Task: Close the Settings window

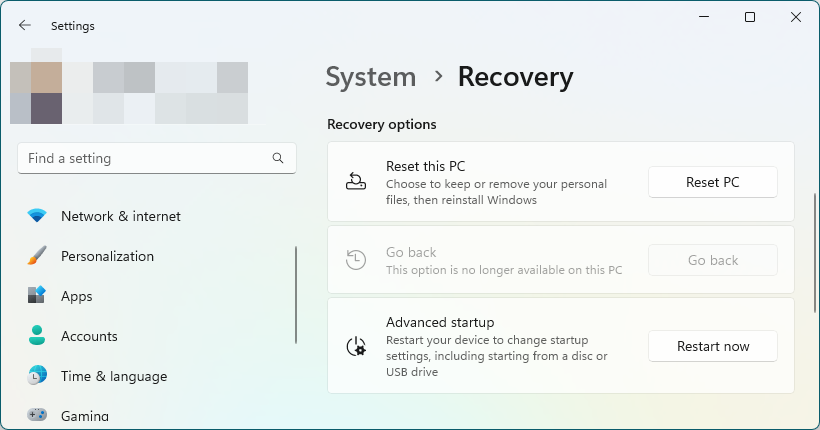Action: (796, 17)
